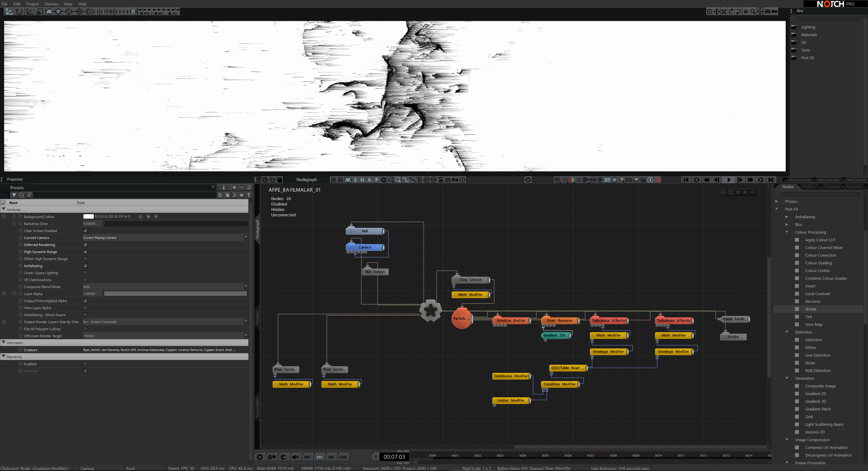Disable the Antialiasing checkbox
Viewport: 868px width, 471px height.
(85, 266)
